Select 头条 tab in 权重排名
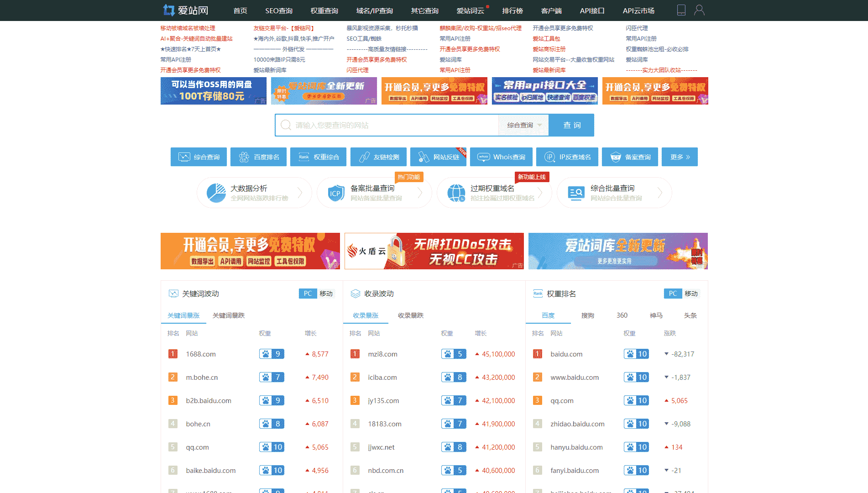The image size is (868, 493). coord(690,315)
